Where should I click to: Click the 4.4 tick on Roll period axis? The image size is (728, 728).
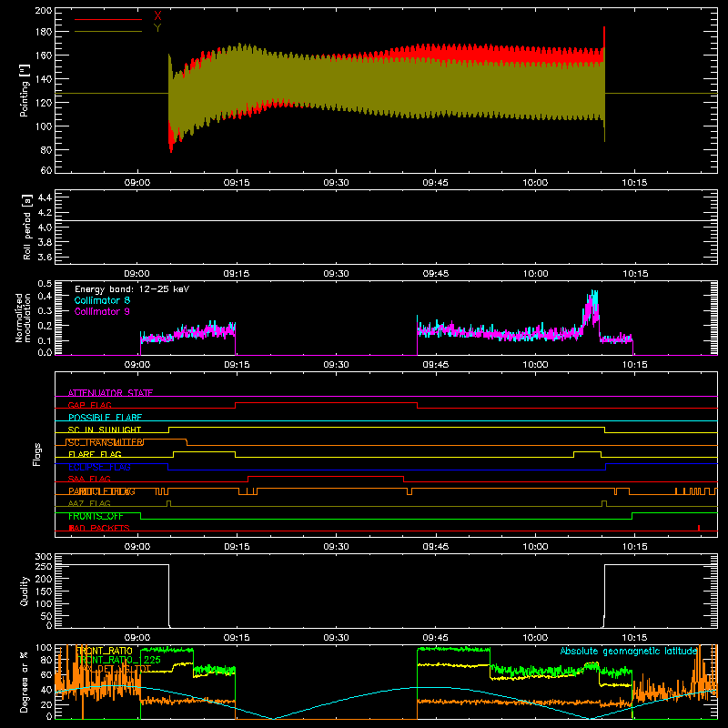point(45,197)
